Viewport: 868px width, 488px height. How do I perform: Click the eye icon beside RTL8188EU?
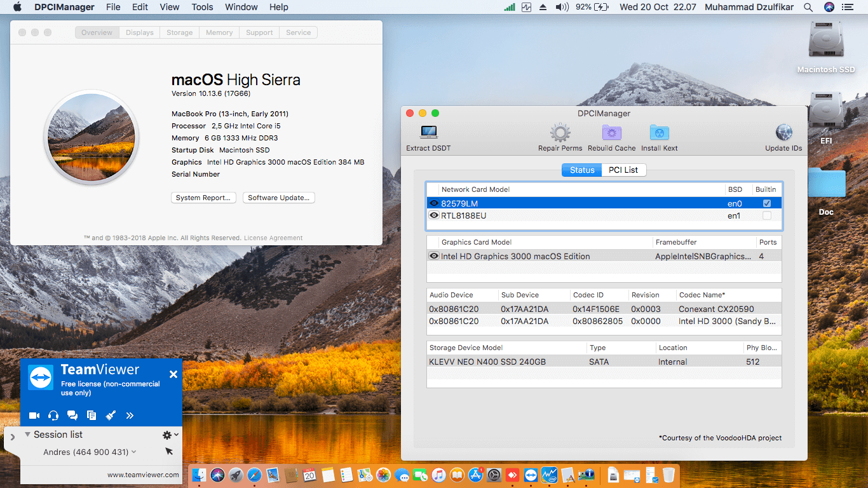434,215
